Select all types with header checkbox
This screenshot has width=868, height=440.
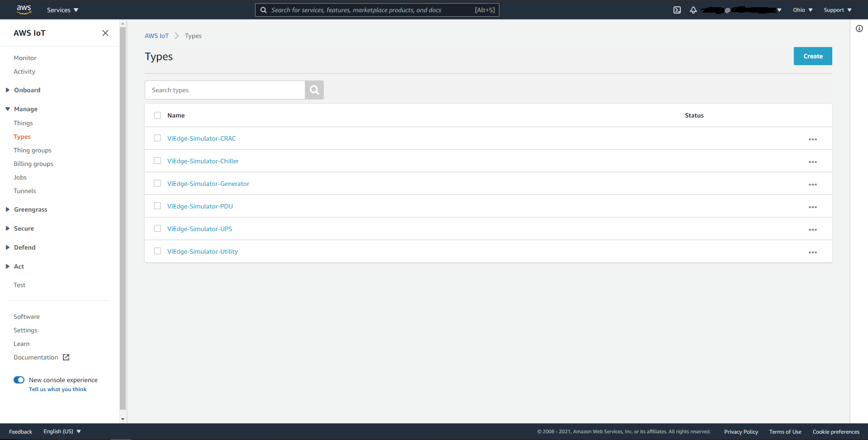(x=157, y=115)
